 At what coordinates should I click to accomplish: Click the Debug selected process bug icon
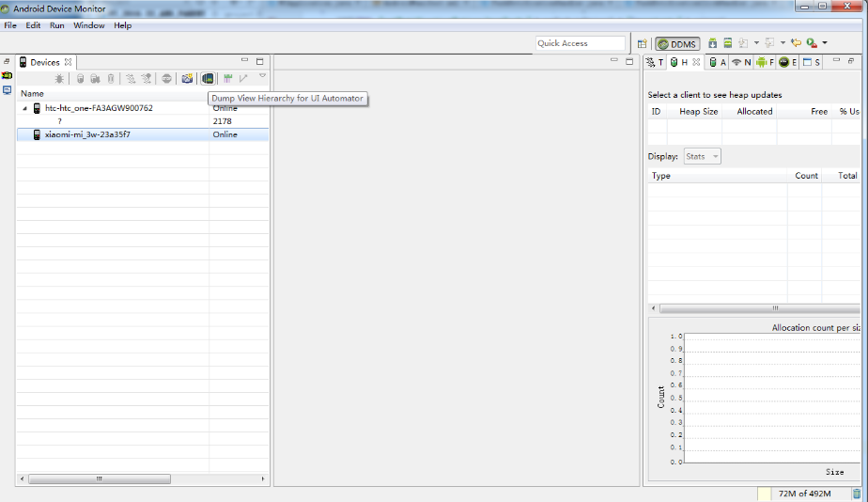coord(59,79)
